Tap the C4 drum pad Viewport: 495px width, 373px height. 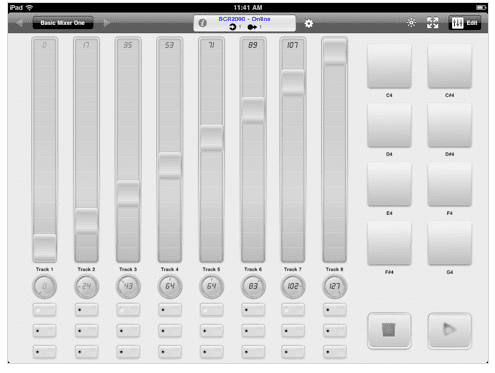(x=389, y=66)
